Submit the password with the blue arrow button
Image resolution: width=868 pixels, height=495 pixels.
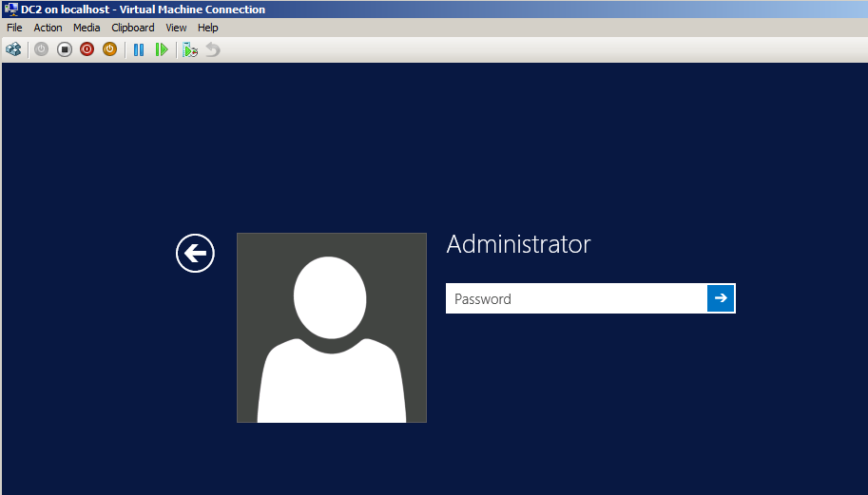pyautogui.click(x=721, y=298)
